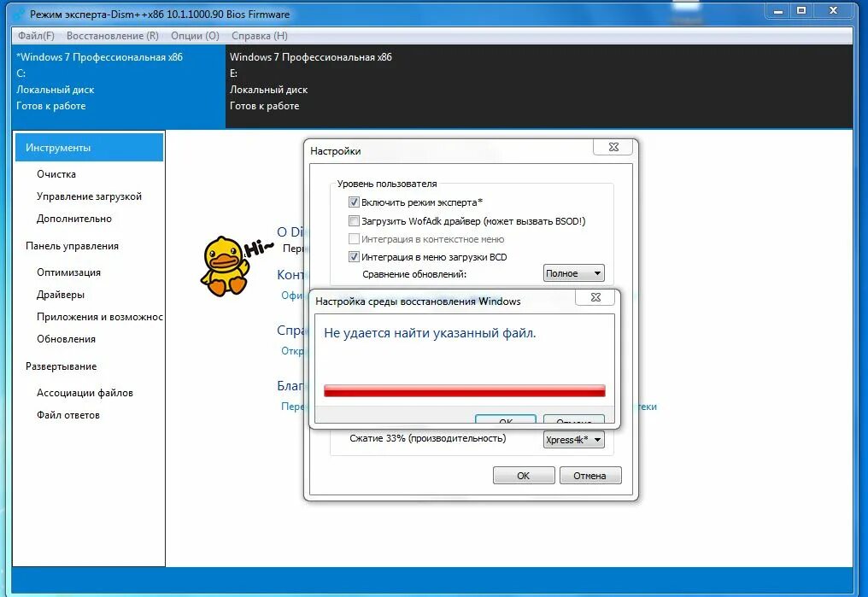Select Развертывание section
868x597 pixels.
(61, 366)
